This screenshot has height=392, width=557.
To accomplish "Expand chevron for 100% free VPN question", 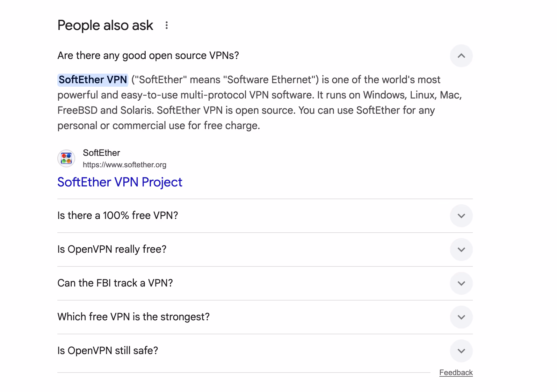I will (x=461, y=216).
